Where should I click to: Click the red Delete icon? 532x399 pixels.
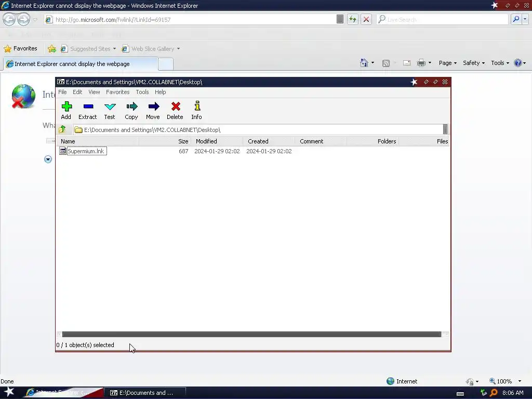coord(175,111)
